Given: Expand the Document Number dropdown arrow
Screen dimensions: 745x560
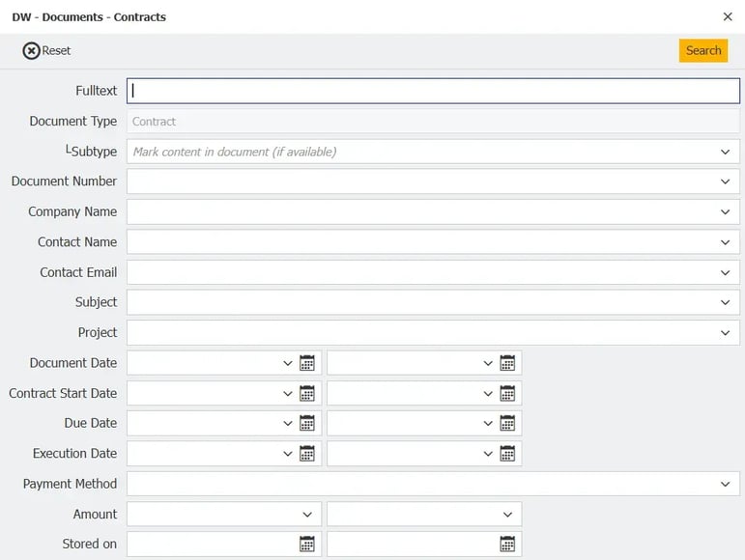Looking at the screenshot, I should point(725,182).
